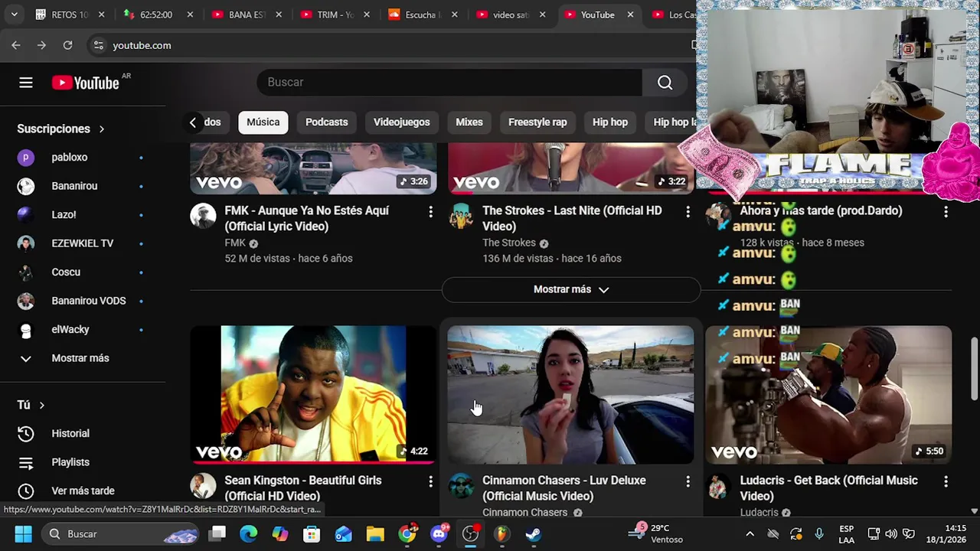Open site information icon beside youtube.com
The image size is (980, 551).
point(98,45)
